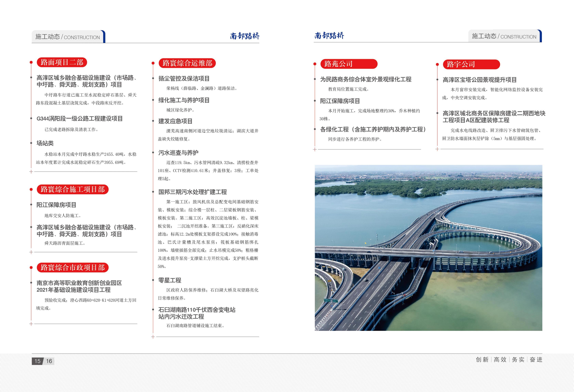Click the heading 建发应急项目
Viewport: 574px width, 392px height.
(x=175, y=121)
